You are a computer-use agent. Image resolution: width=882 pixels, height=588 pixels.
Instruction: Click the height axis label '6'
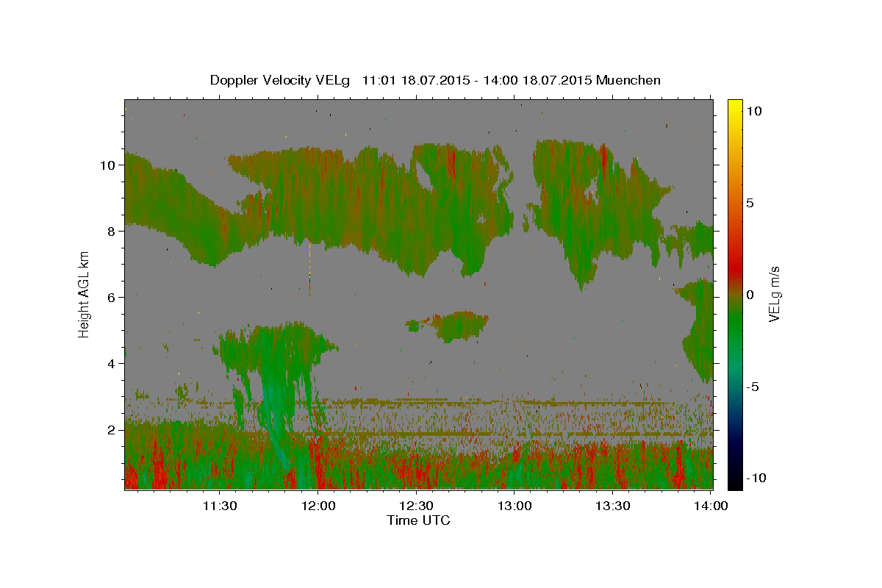[x=110, y=298]
